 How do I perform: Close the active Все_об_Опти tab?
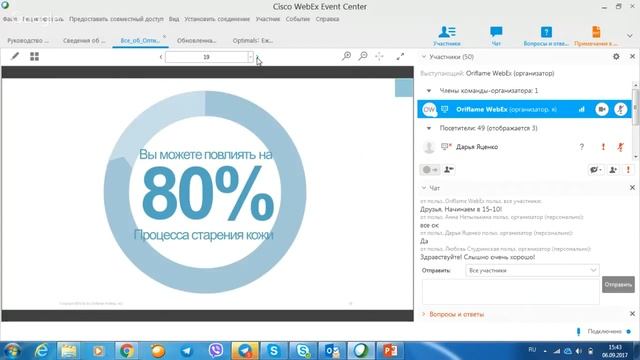pos(164,37)
